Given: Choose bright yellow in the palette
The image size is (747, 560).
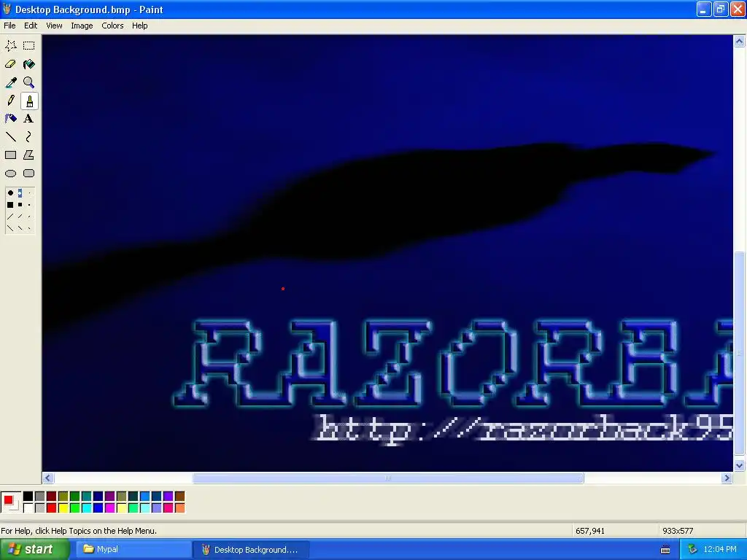Looking at the screenshot, I should click(x=63, y=508).
